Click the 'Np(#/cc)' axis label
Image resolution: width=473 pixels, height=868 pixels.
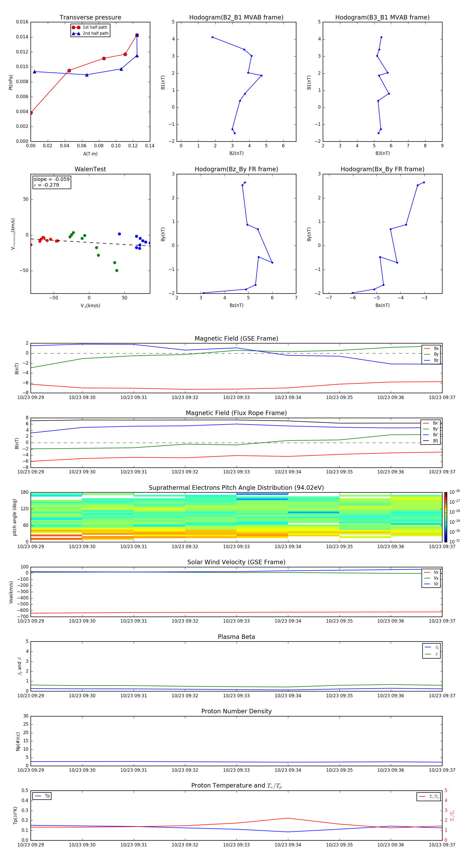point(18,741)
